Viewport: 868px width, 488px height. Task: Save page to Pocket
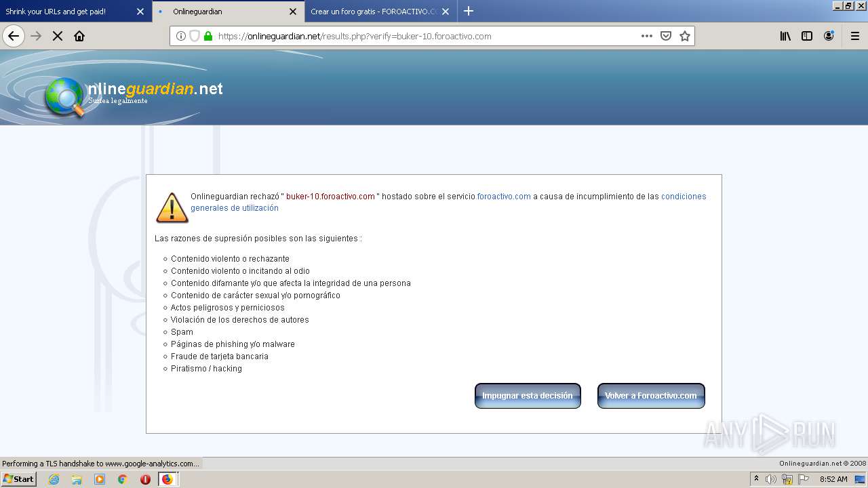coord(666,36)
